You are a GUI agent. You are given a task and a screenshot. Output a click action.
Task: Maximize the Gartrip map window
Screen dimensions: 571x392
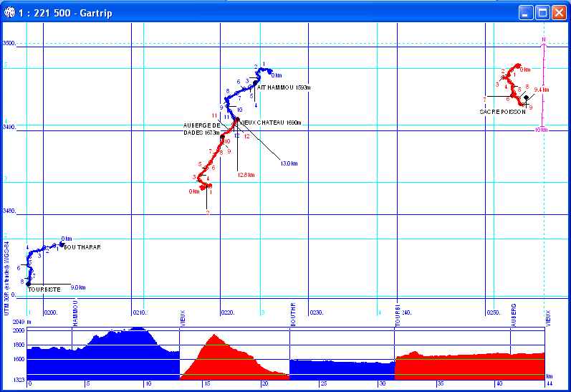coord(542,12)
